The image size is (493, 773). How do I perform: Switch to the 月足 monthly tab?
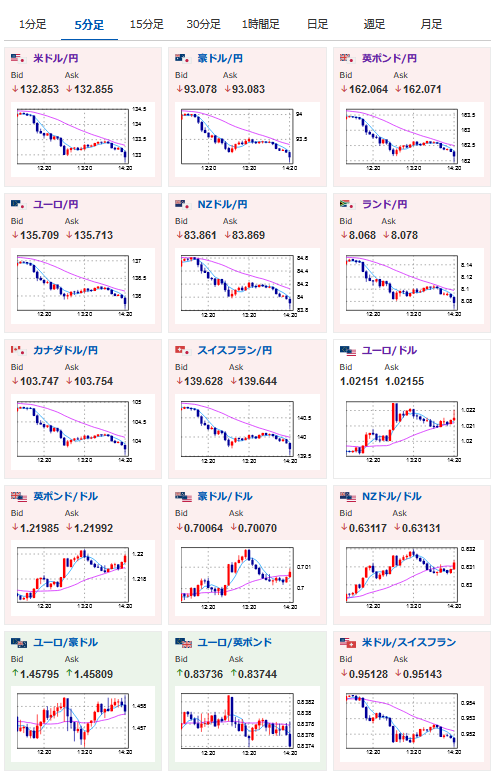pos(431,24)
